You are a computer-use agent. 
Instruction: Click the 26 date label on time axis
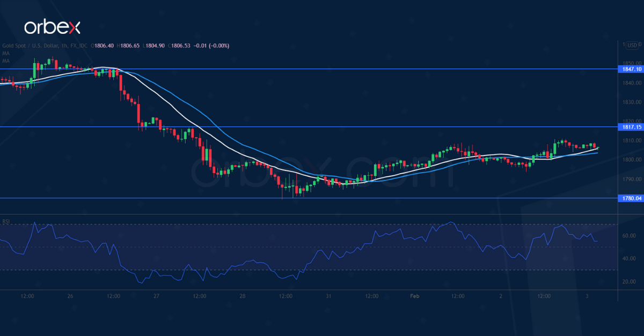pos(70,296)
